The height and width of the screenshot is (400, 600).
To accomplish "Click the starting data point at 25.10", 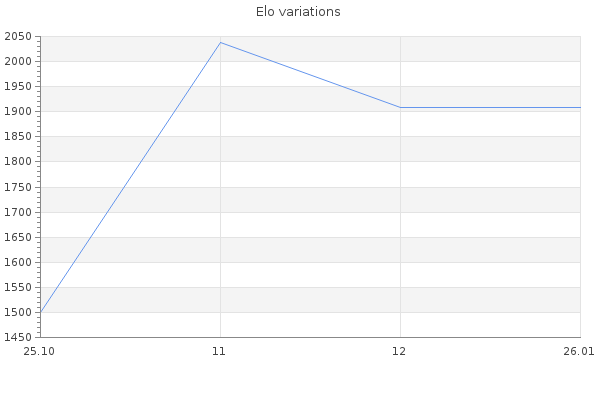I will [x=40, y=312].
